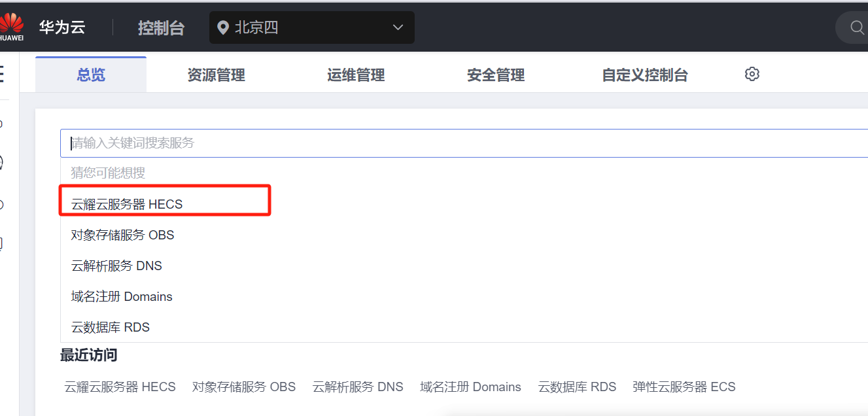Click the Huawei logo icon
This screenshot has height=416, width=868.
(11, 26)
